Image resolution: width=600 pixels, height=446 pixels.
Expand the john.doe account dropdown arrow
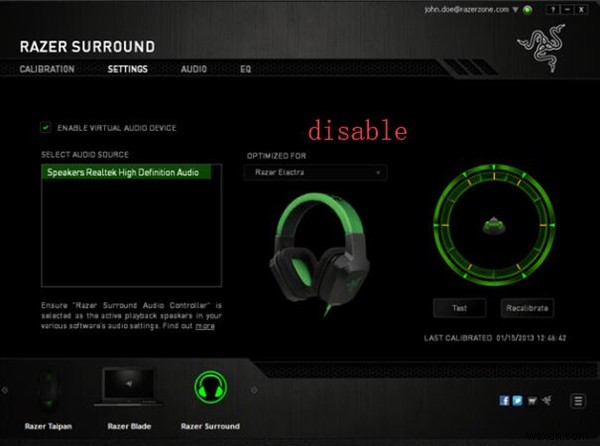click(515, 10)
